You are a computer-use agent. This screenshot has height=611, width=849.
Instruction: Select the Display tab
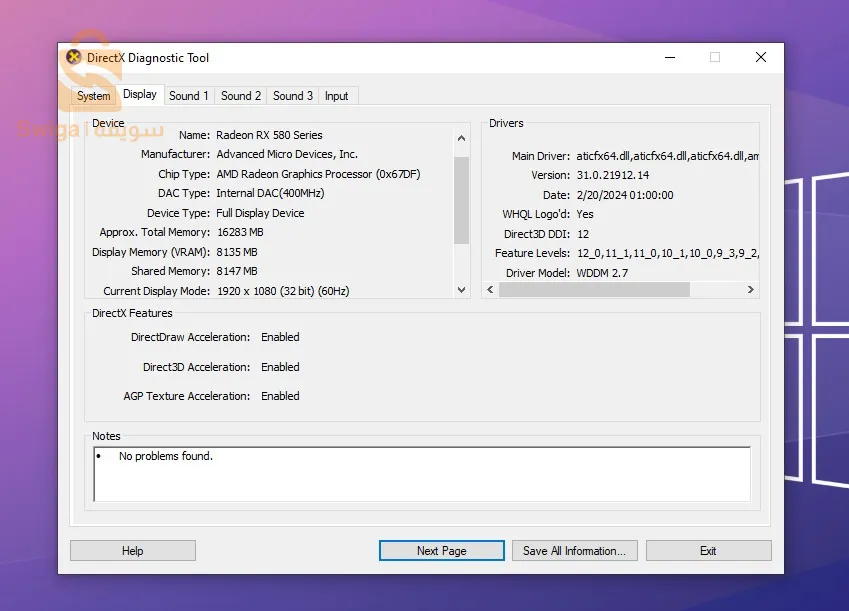(140, 94)
